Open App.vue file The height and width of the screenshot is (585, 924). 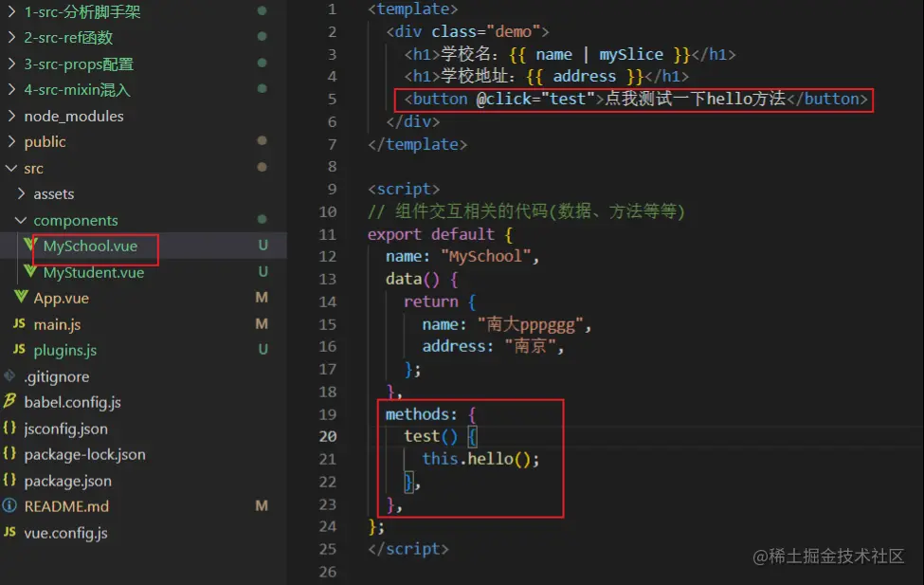click(x=62, y=299)
